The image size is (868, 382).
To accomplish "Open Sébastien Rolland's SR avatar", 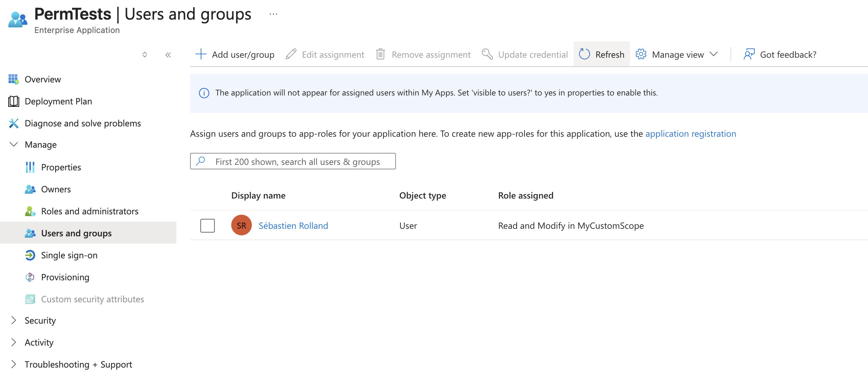I will coord(241,225).
